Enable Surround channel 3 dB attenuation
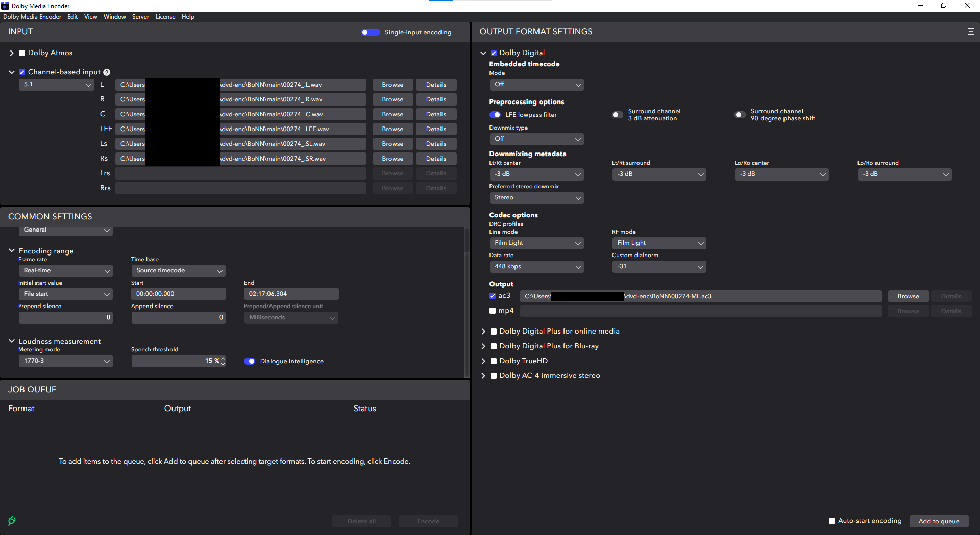 coord(618,115)
